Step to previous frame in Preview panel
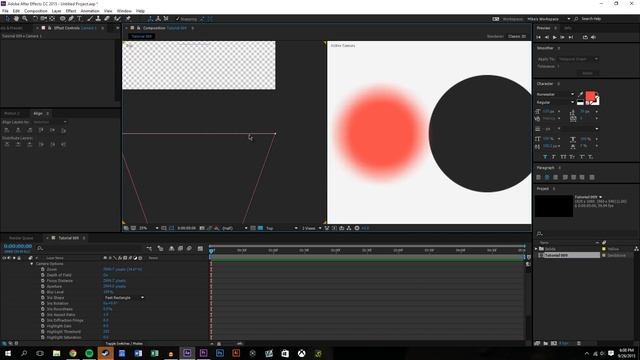 click(547, 37)
